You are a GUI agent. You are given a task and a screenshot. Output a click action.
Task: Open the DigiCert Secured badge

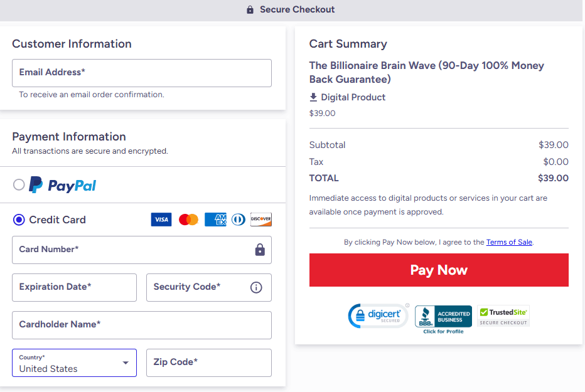tap(378, 316)
